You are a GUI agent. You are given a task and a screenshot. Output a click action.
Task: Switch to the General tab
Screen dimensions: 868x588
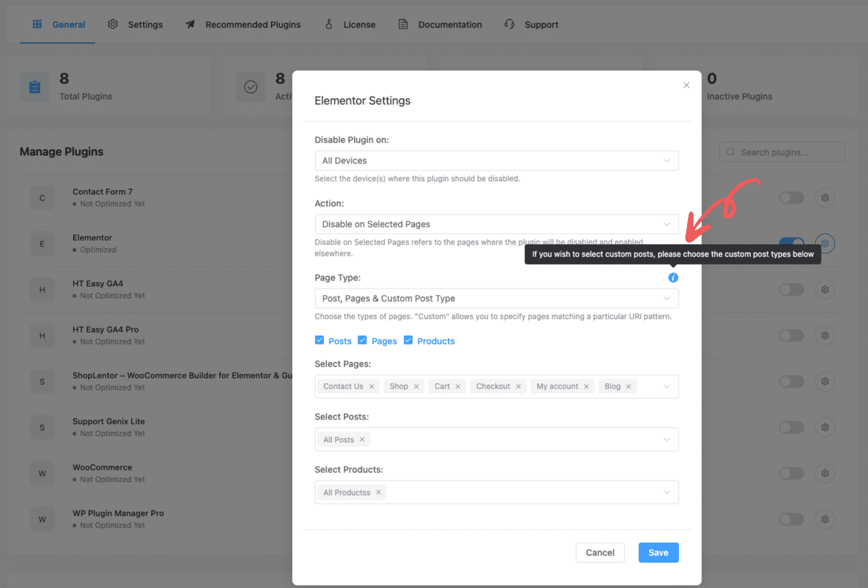pos(57,24)
